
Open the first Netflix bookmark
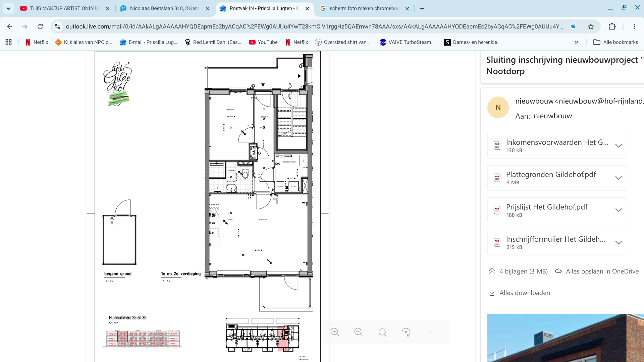tap(37, 42)
